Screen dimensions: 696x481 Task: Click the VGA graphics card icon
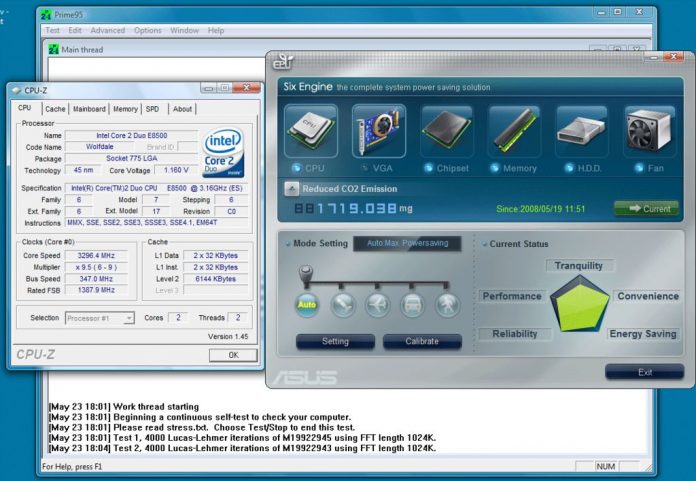pos(379,131)
